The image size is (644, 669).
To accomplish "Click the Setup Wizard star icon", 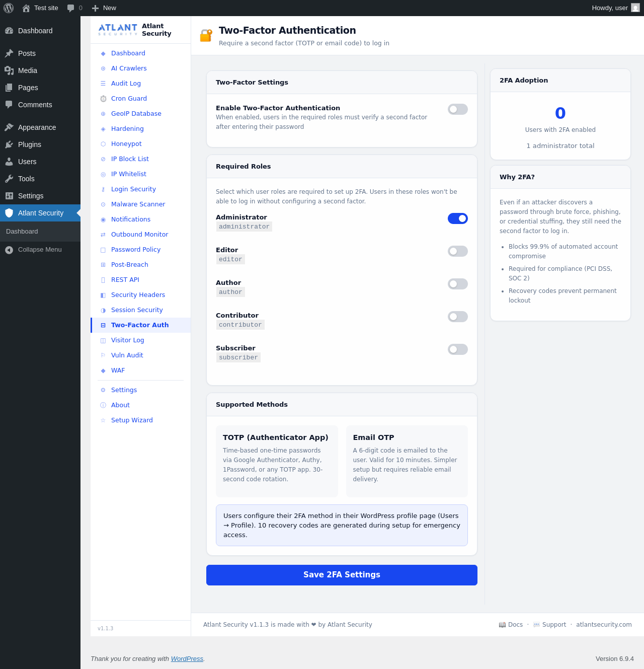I will 103,420.
